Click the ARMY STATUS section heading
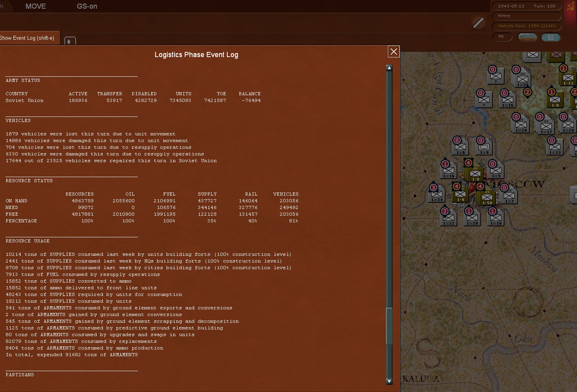The image size is (577, 392). [x=23, y=80]
